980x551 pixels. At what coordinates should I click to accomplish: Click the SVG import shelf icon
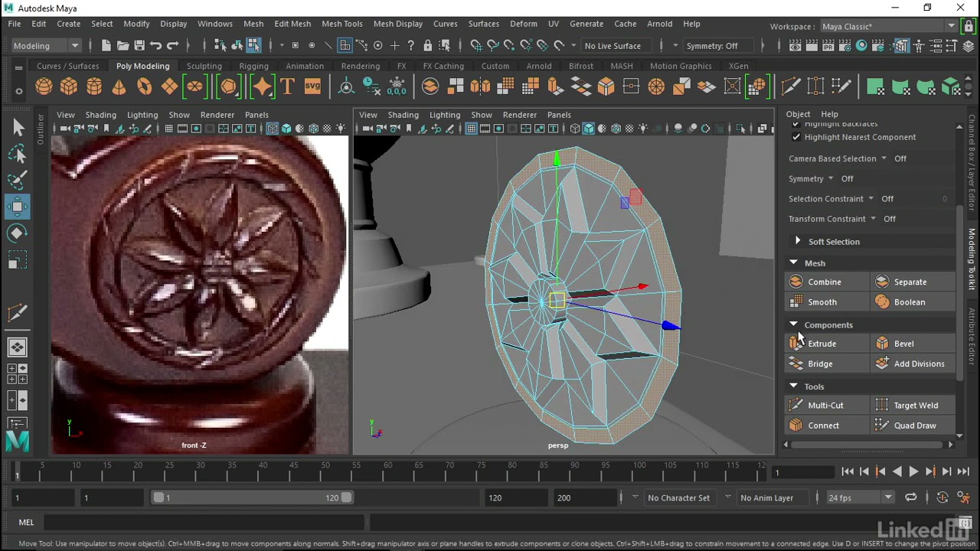pyautogui.click(x=312, y=86)
